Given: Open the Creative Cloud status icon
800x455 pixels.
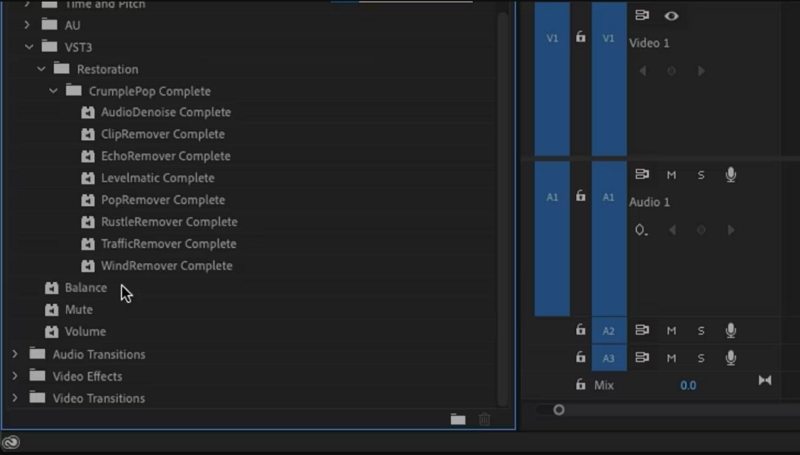Looking at the screenshot, I should coord(11,442).
